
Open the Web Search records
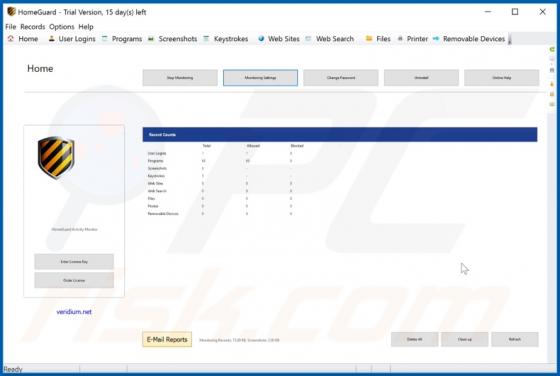[x=330, y=39]
